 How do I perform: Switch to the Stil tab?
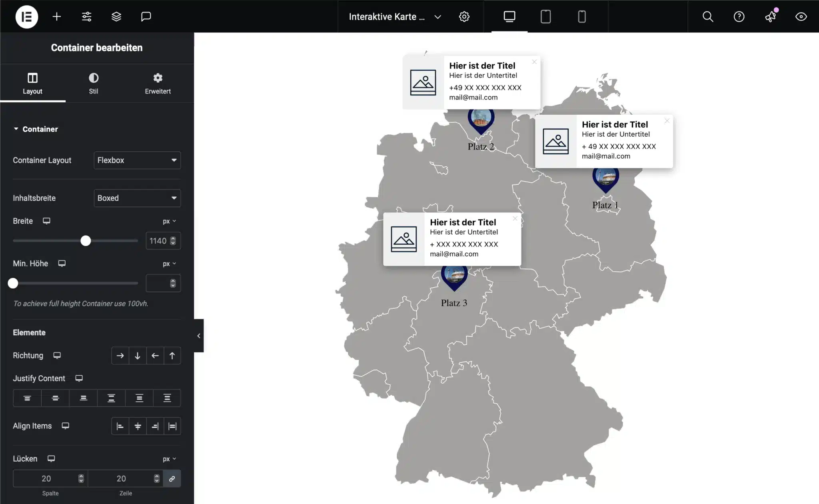(93, 83)
